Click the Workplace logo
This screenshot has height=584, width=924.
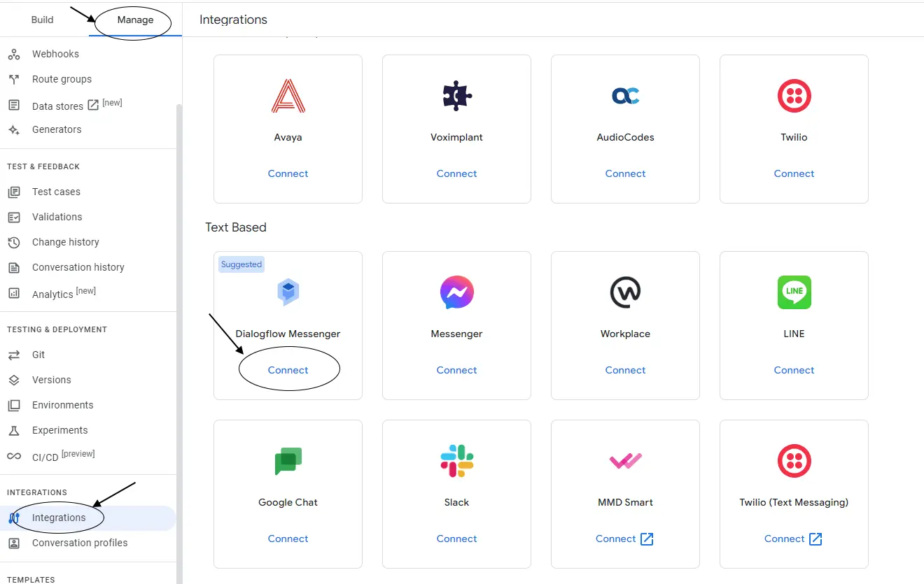(x=625, y=292)
